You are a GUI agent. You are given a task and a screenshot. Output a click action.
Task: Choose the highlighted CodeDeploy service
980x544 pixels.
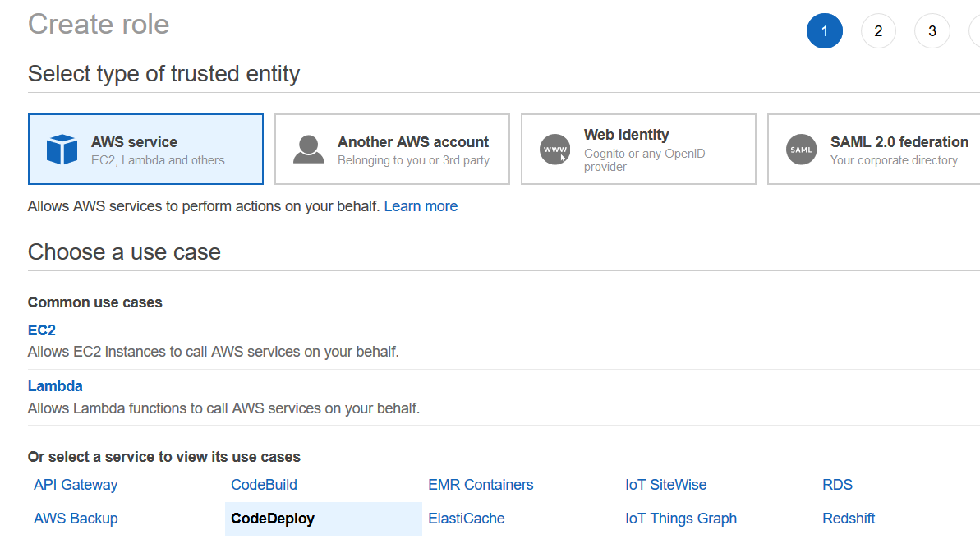tap(323, 519)
